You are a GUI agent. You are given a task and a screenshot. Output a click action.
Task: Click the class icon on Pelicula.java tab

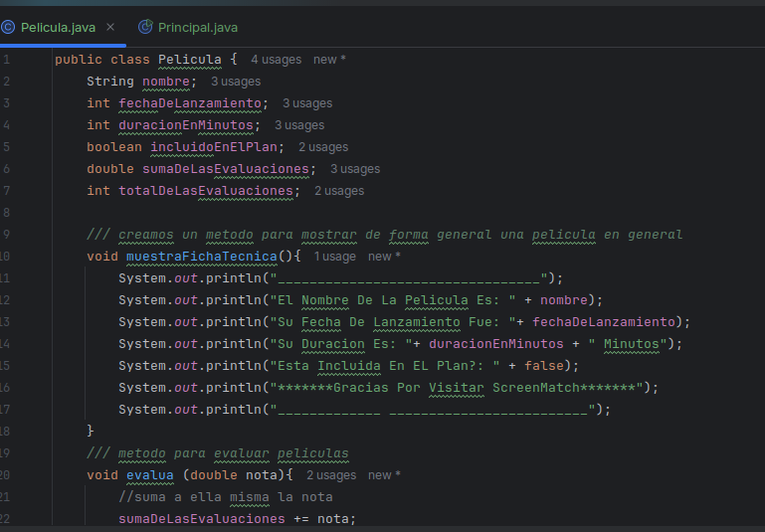[8, 28]
